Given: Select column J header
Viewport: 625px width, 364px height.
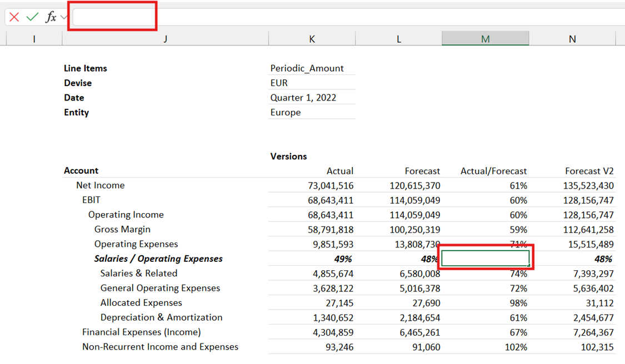Looking at the screenshot, I should (x=165, y=38).
